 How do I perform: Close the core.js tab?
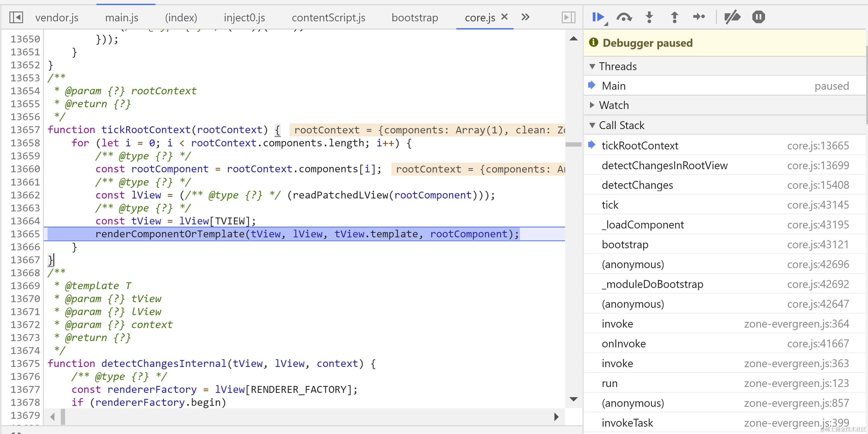[x=504, y=17]
